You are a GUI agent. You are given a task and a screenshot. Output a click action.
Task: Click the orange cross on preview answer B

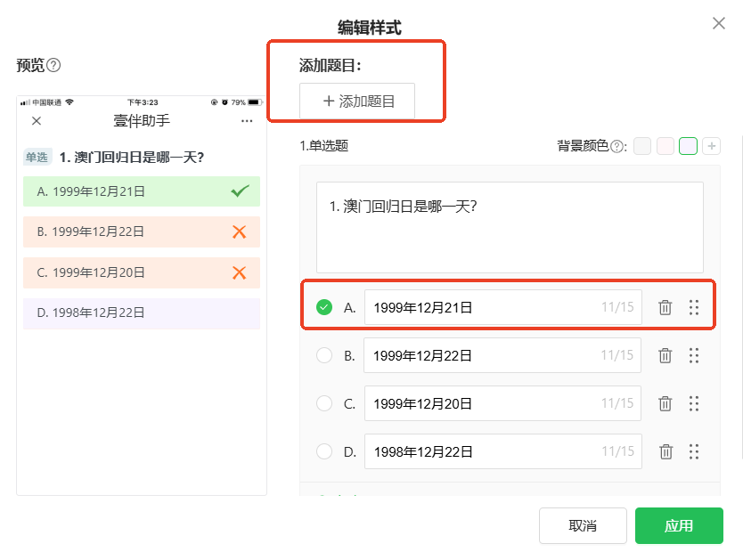[x=240, y=232]
